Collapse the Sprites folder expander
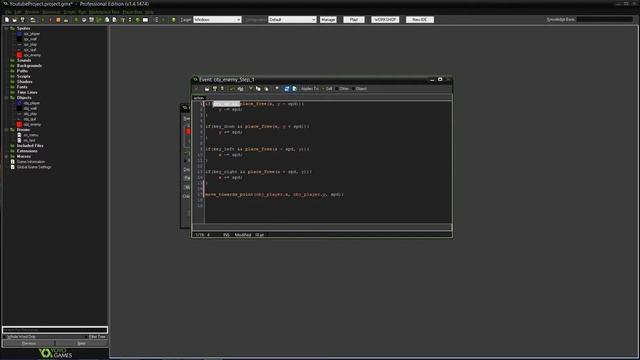 pyautogui.click(x=6, y=29)
